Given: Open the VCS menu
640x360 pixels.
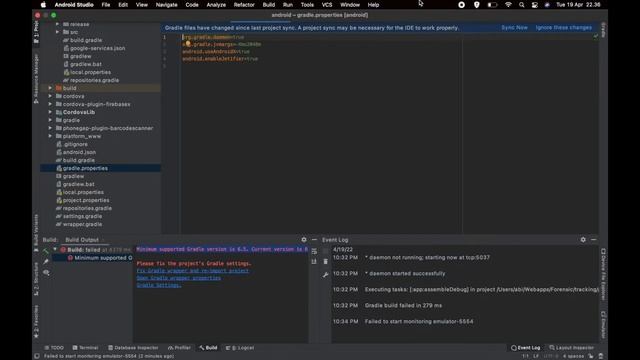Looking at the screenshot, I should tap(327, 5).
